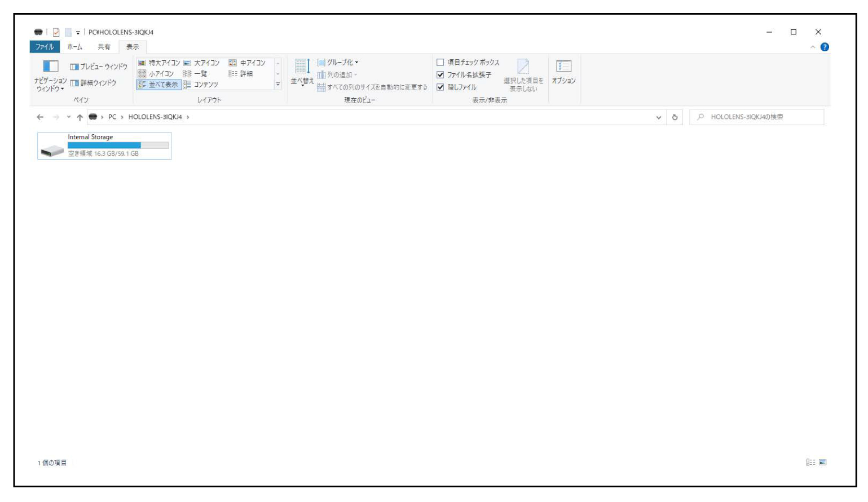Screen dimensions: 868x502
Task: Click the PC breadcrumb in address bar
Action: coord(112,117)
